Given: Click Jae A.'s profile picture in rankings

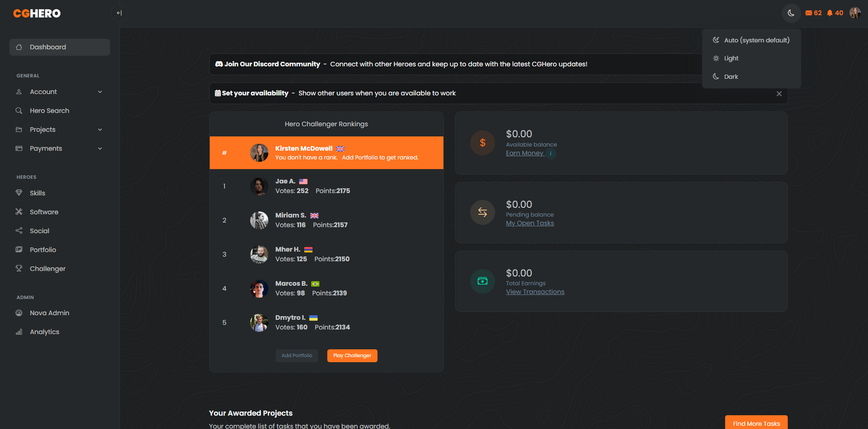Looking at the screenshot, I should (x=259, y=186).
